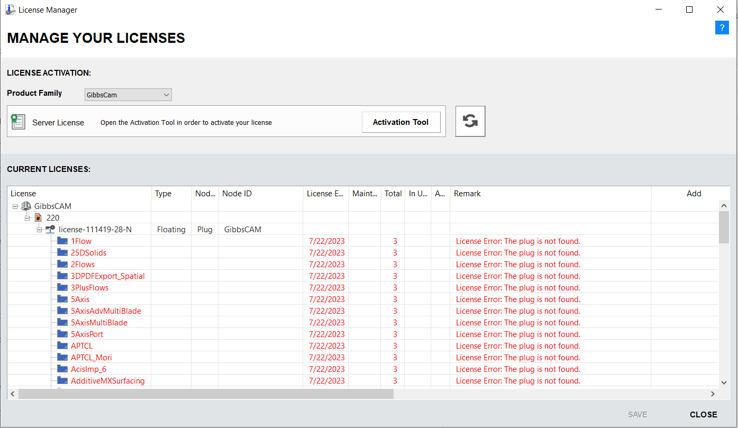This screenshot has width=738, height=428.
Task: Maximize the License Manager window
Action: 689,9
